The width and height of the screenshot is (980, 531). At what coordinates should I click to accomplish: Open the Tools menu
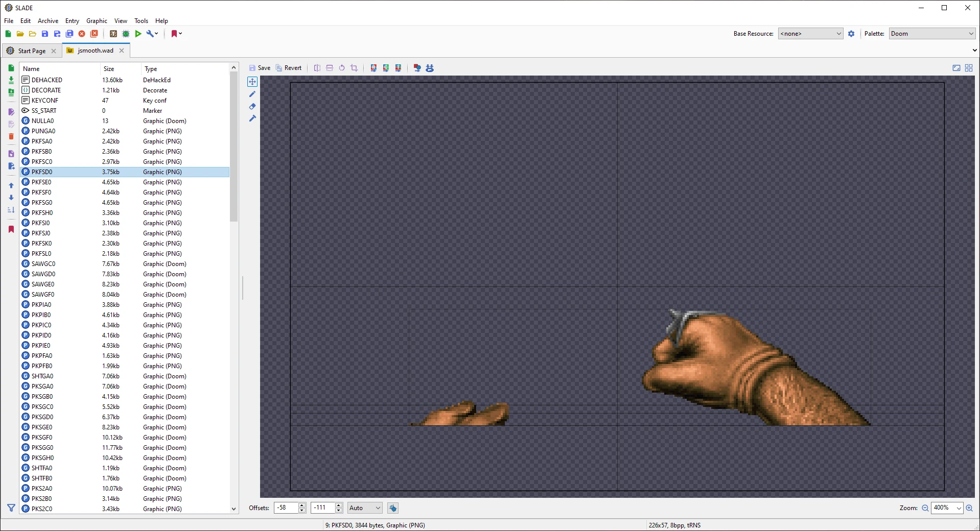tap(142, 21)
